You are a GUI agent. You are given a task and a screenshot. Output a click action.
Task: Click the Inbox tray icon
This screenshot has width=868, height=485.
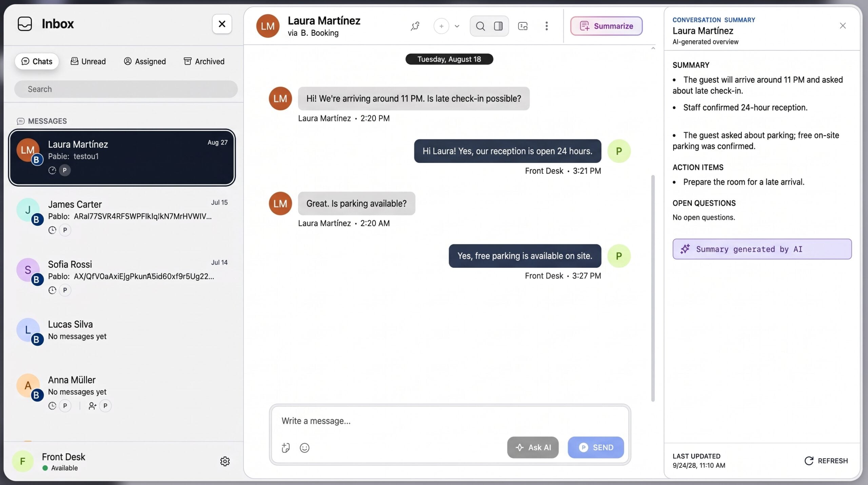(x=25, y=24)
